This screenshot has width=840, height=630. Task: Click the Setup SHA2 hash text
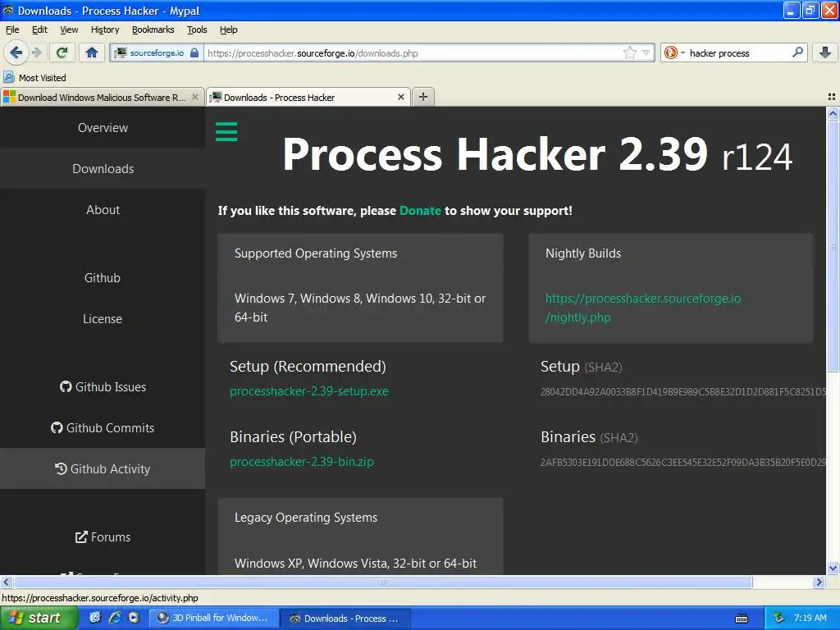(x=683, y=391)
